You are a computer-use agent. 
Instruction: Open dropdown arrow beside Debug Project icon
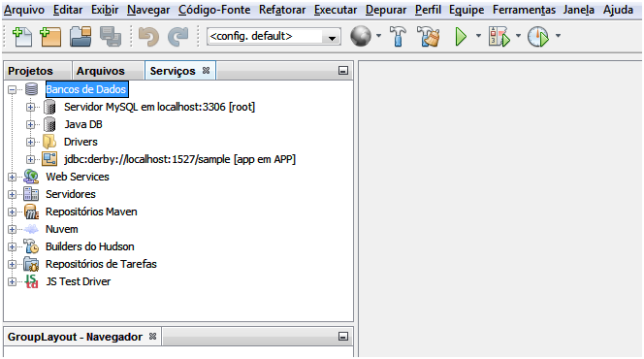coord(518,36)
